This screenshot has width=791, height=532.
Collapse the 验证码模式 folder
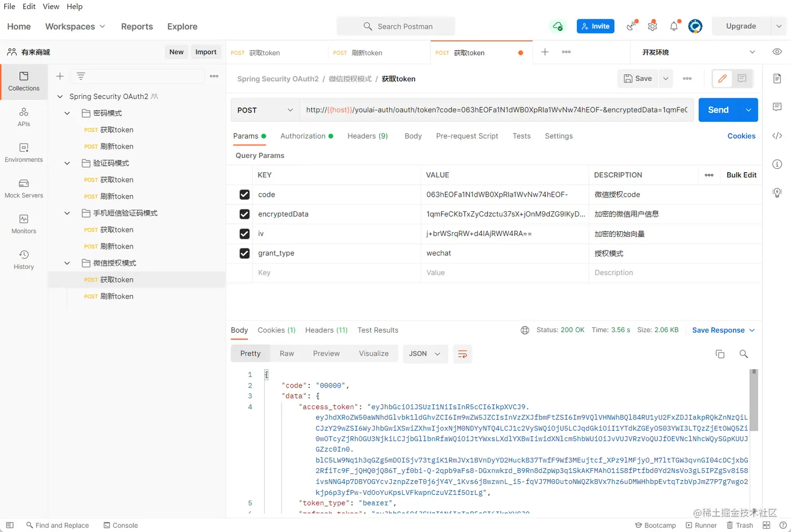point(67,163)
